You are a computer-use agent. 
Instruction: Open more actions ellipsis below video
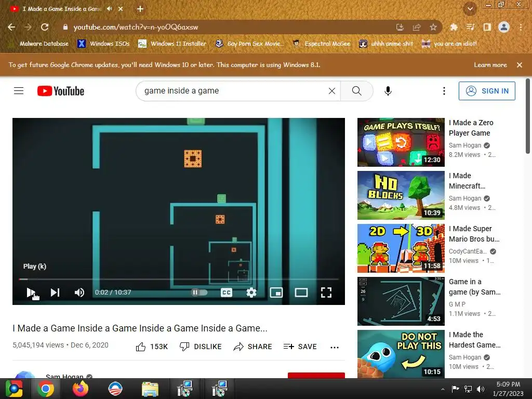click(x=335, y=347)
